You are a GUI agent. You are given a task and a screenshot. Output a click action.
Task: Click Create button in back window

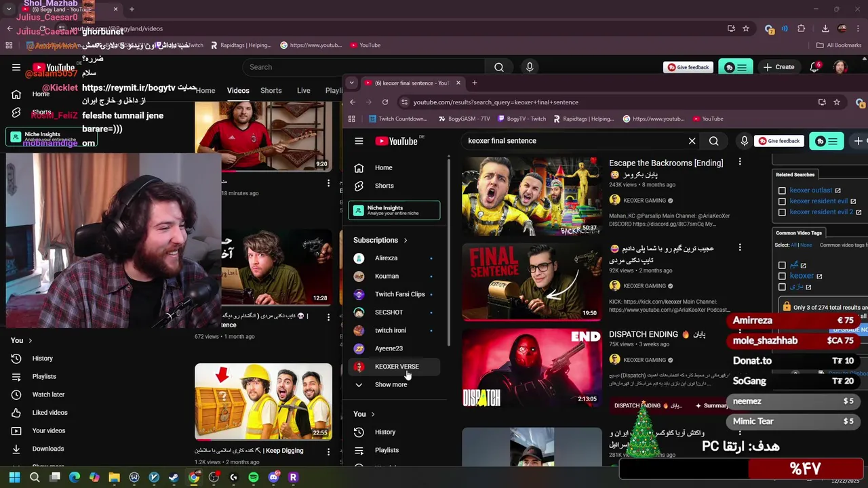(778, 67)
